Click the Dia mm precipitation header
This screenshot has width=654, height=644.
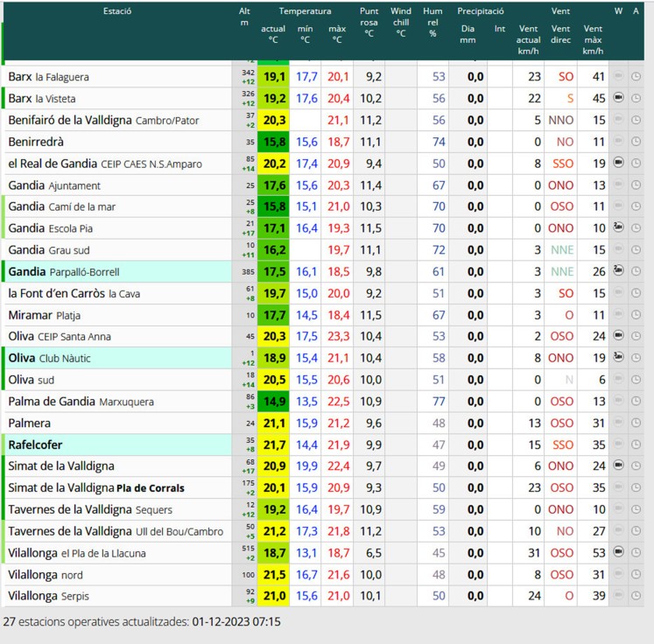pos(468,34)
